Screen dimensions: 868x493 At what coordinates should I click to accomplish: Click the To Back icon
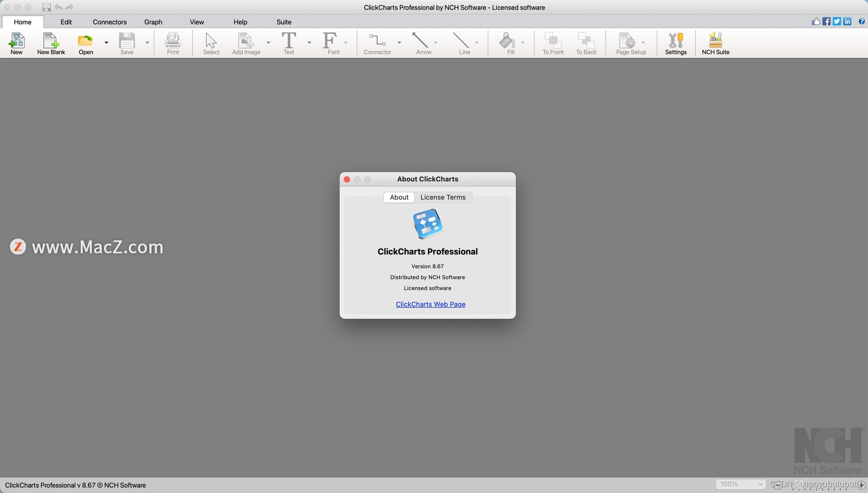(x=586, y=43)
